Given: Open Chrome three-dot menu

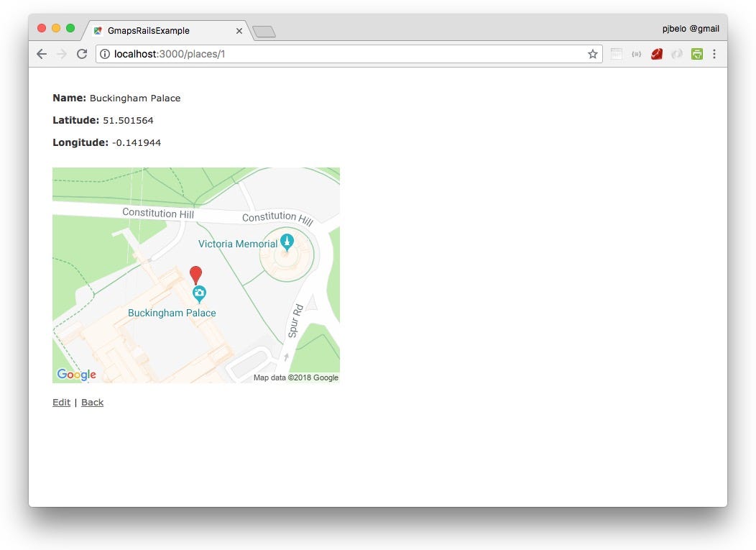Looking at the screenshot, I should pos(714,54).
